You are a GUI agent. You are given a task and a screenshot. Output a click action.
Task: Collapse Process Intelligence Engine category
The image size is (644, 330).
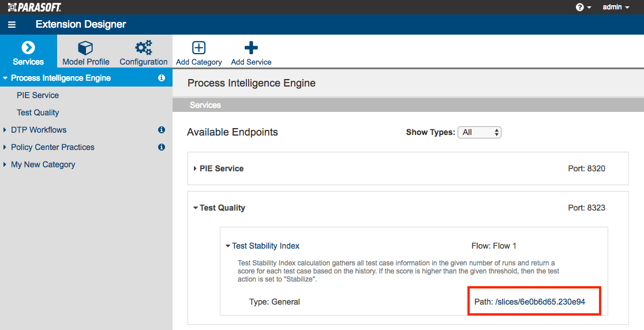(x=5, y=78)
